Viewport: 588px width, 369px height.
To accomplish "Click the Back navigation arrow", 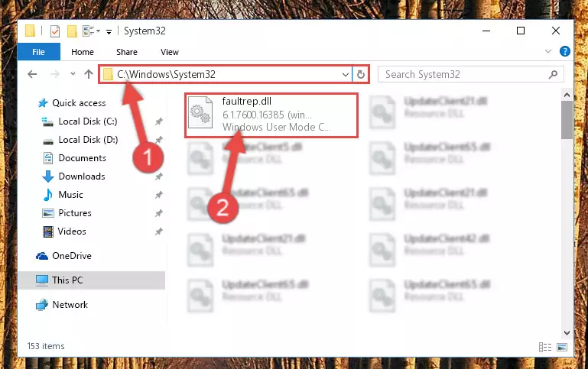I will 32,74.
